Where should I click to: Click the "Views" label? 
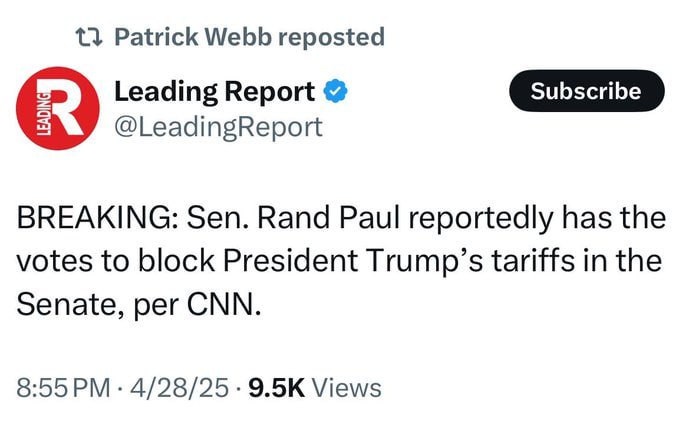[x=347, y=388]
